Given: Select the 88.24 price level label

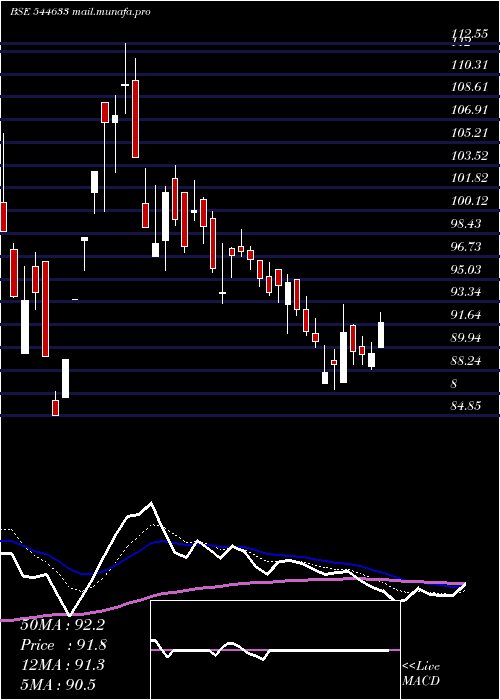Looking at the screenshot, I should (x=466, y=360).
